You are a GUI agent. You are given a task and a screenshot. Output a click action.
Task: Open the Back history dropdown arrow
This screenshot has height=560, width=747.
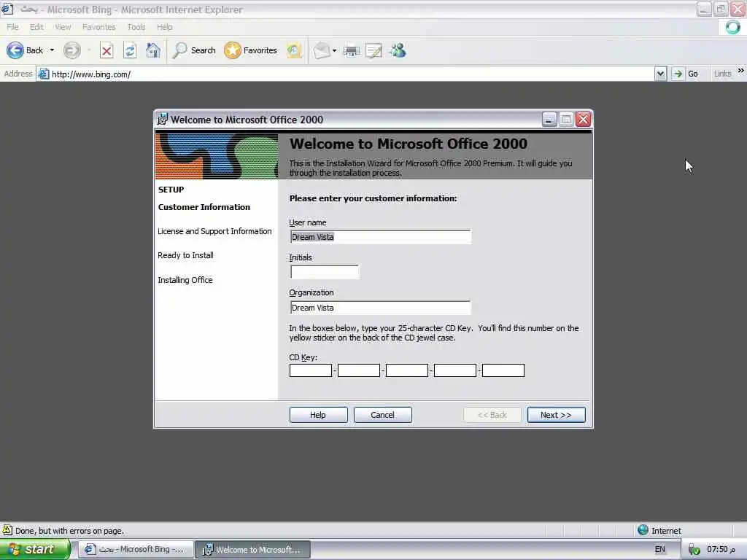[52, 50]
